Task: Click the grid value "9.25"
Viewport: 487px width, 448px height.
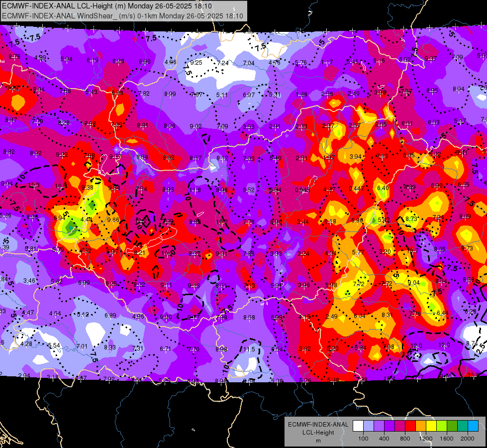Action: pyautogui.click(x=196, y=63)
